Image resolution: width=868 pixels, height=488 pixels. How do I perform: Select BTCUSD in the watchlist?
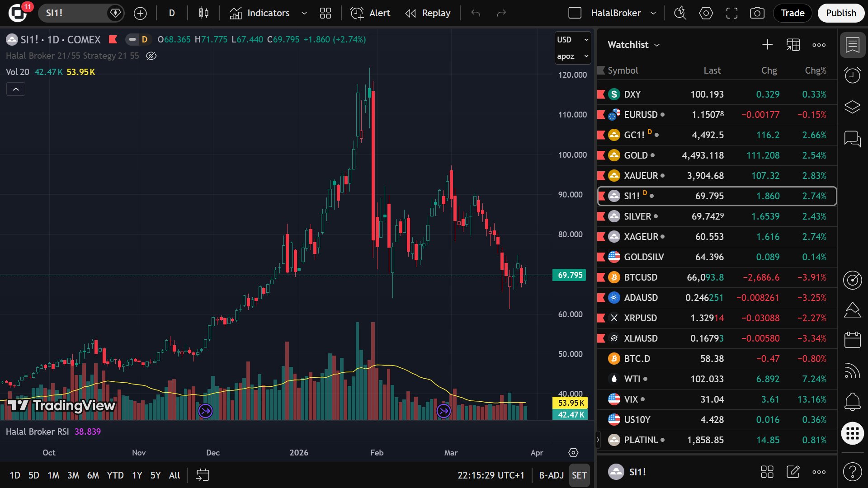click(640, 277)
